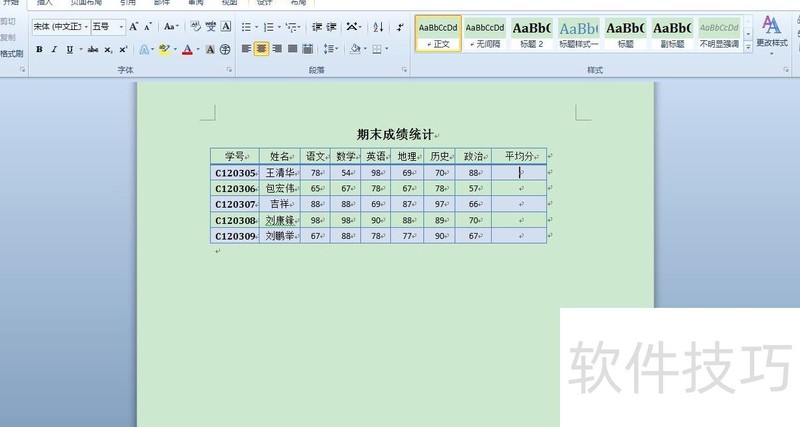Toggle Italic formatting
800x427 pixels.
[54, 49]
